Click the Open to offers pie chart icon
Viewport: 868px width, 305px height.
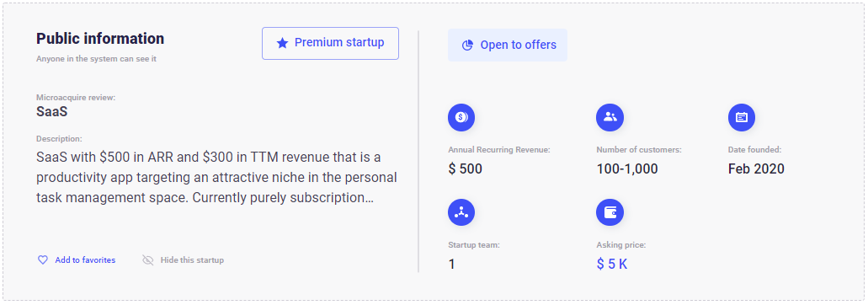[x=468, y=45]
